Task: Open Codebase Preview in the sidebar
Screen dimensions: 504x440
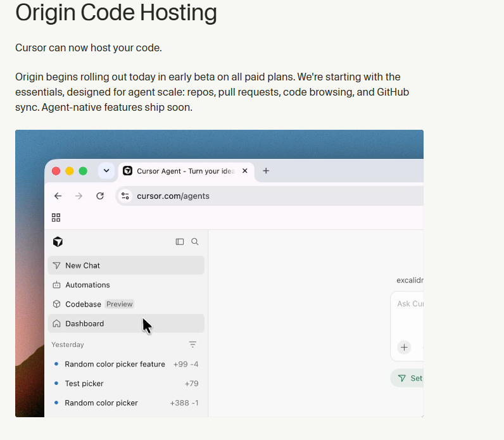Action: click(126, 304)
